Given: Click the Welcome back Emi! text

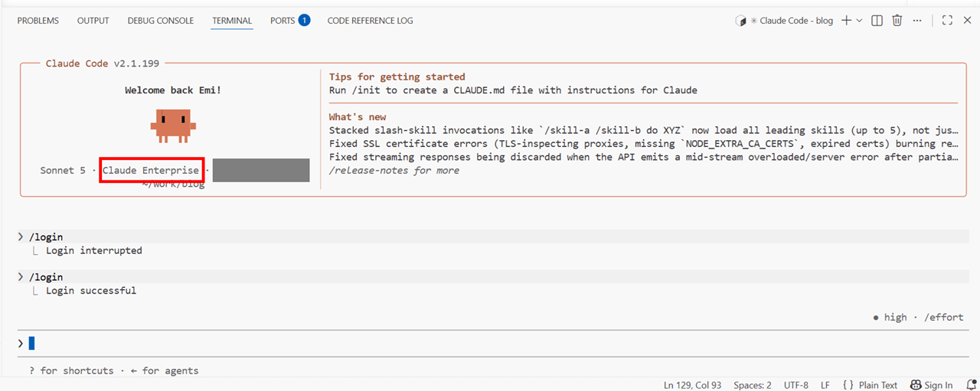Looking at the screenshot, I should tap(173, 90).
